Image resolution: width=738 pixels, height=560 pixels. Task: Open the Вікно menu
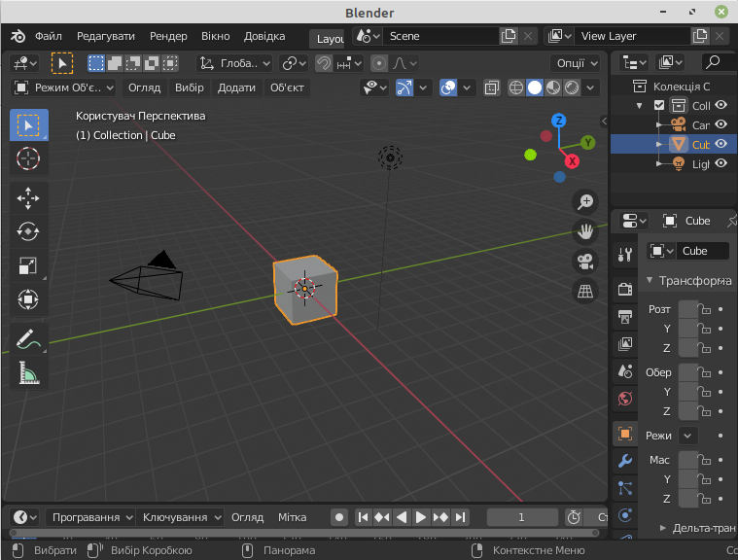click(216, 36)
